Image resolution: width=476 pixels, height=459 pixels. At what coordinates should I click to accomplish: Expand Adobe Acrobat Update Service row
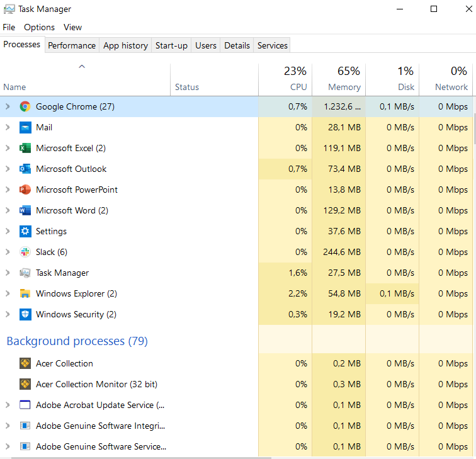[8, 405]
